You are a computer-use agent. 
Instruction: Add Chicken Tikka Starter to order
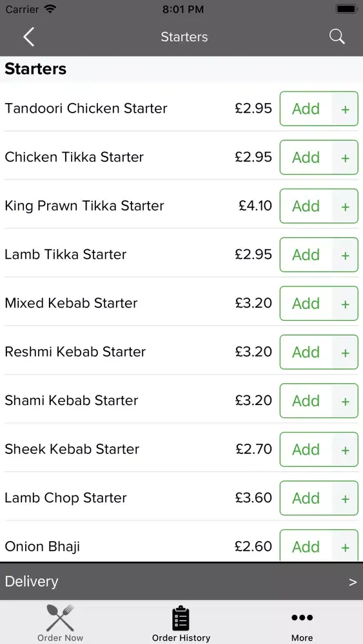pyautogui.click(x=306, y=157)
